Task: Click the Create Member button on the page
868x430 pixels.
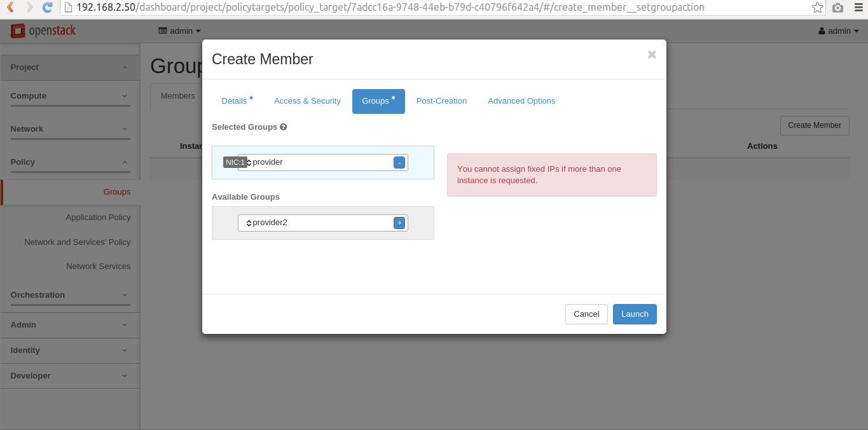Action: tap(815, 125)
